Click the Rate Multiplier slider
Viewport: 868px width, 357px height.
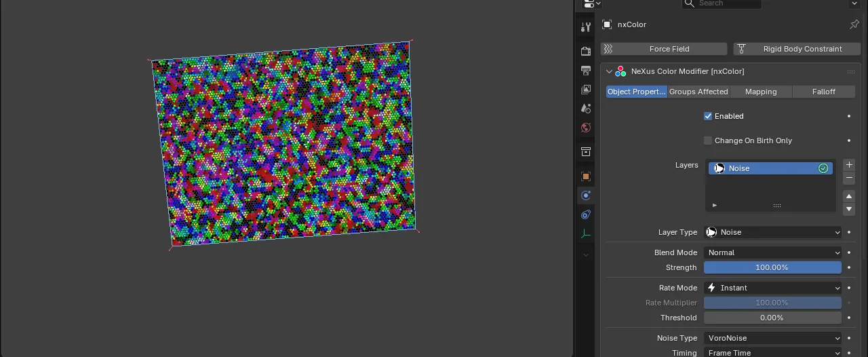(x=772, y=303)
